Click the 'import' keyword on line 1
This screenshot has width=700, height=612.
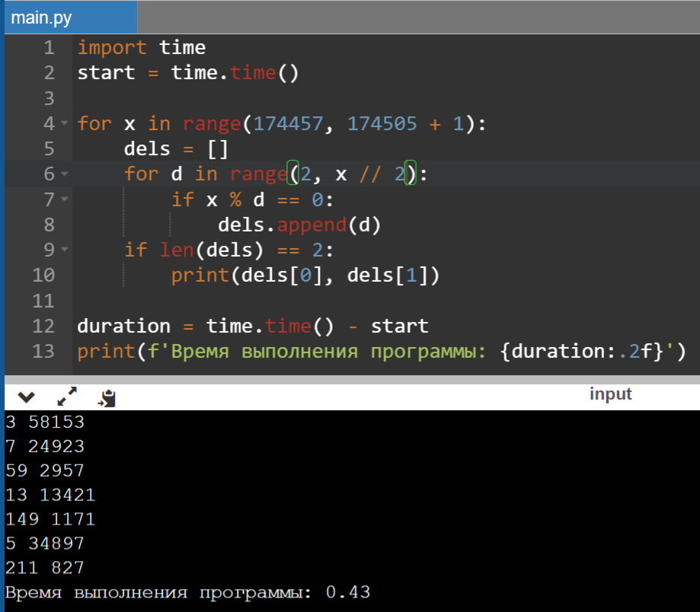point(112,47)
